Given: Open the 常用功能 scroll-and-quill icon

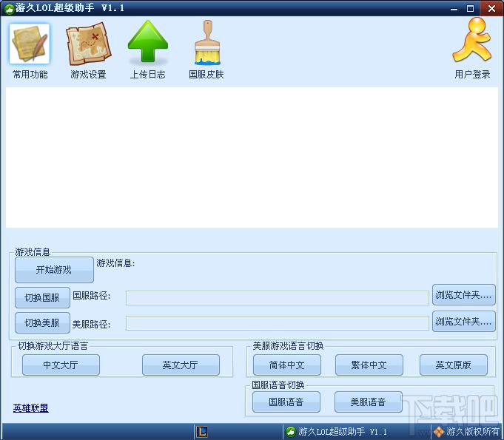Looking at the screenshot, I should (30, 44).
